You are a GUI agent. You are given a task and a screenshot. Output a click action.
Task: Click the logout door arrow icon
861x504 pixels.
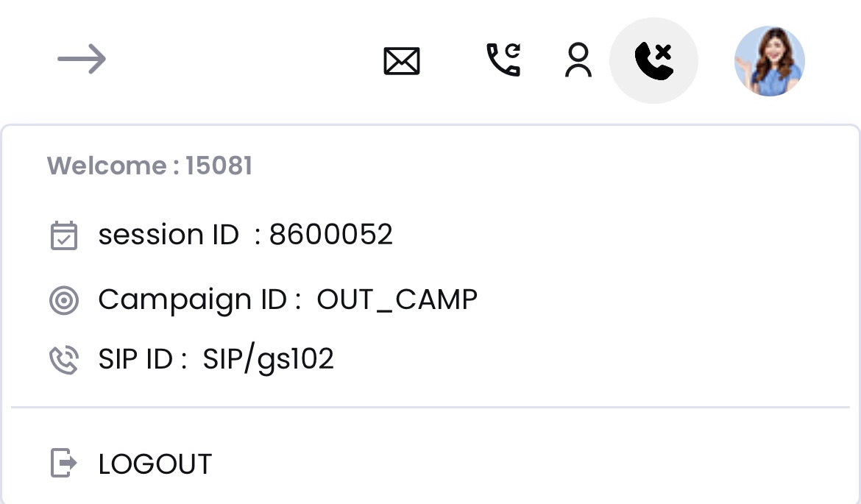pos(64,463)
